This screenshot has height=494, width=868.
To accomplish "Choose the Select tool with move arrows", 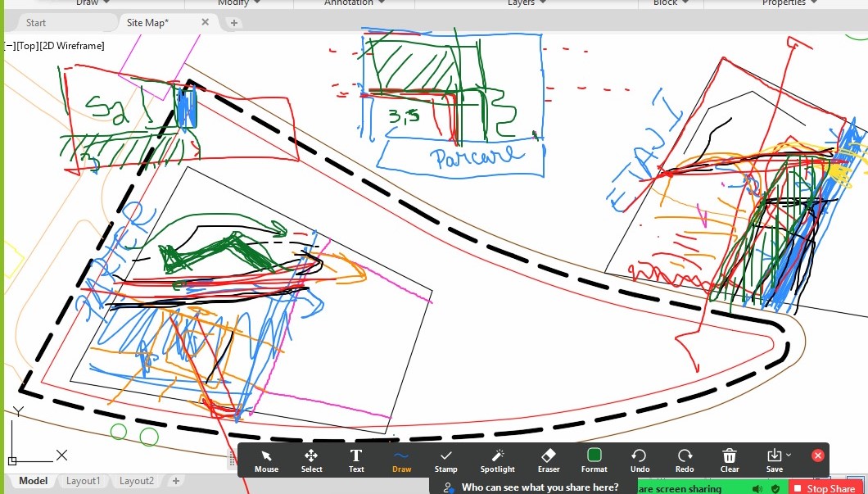I will tap(311, 460).
